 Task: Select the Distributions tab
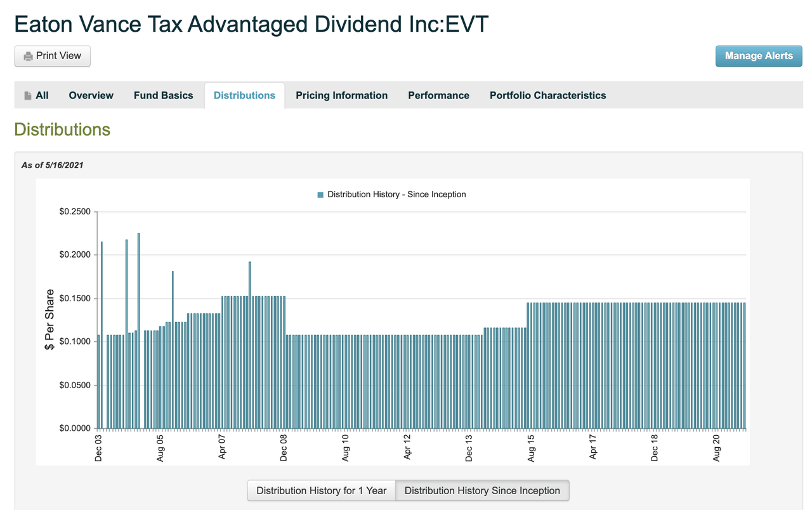pos(244,95)
